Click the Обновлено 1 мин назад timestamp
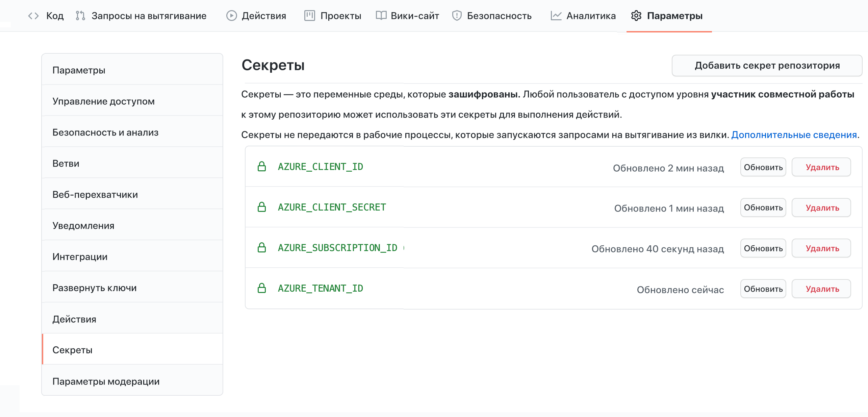 click(669, 208)
